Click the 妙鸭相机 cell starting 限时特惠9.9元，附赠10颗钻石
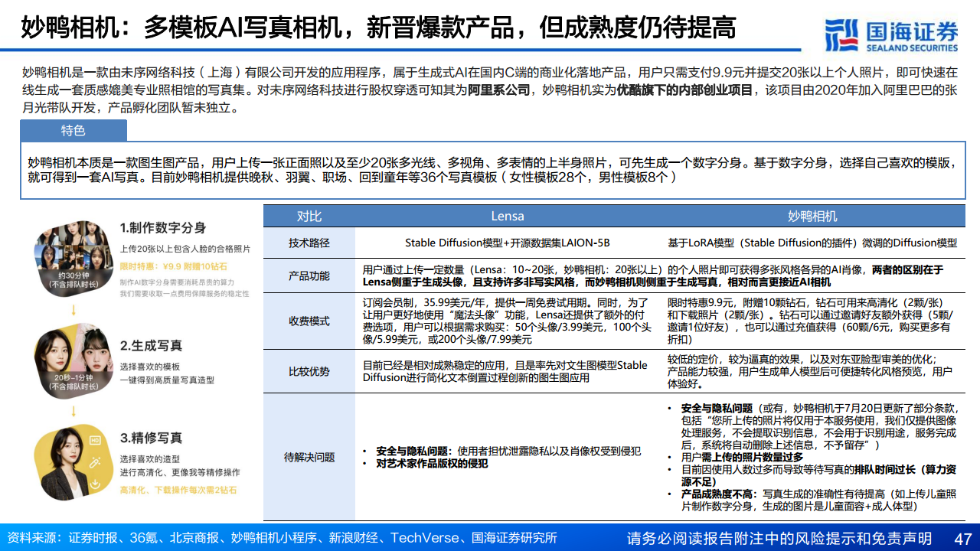The image size is (980, 551). click(x=812, y=321)
